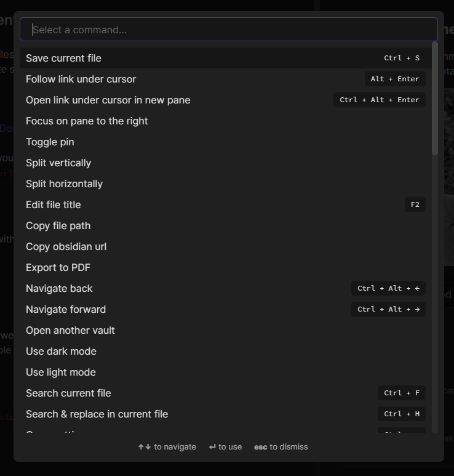Click the Select a command search field
The image size is (454, 476).
pyautogui.click(x=228, y=30)
